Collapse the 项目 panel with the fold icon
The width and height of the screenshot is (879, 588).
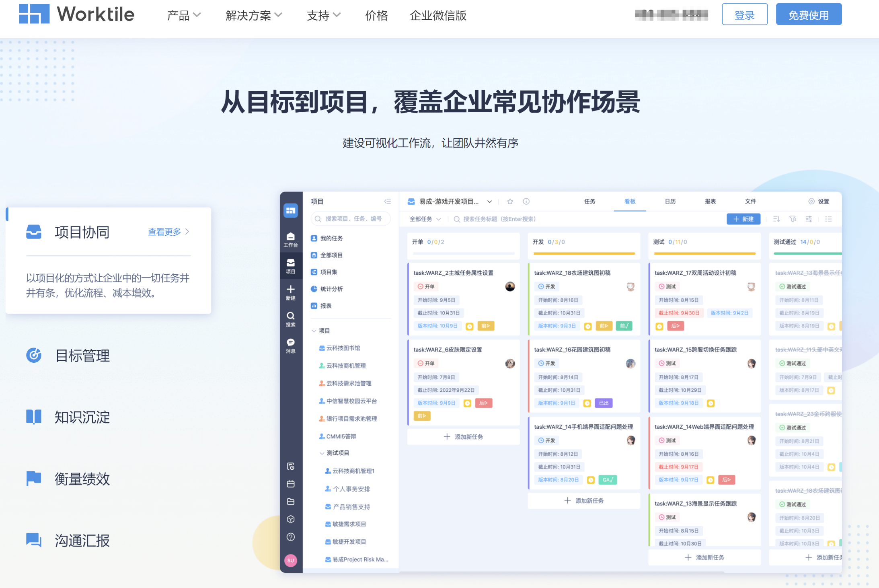(388, 201)
